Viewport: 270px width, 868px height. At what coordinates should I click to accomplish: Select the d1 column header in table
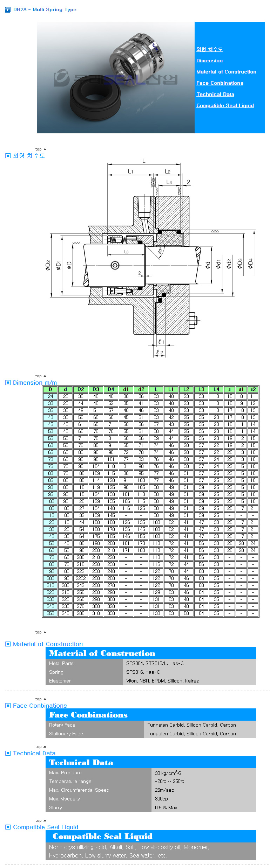126,389
